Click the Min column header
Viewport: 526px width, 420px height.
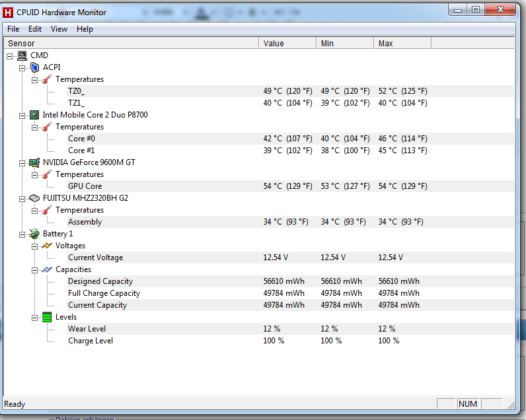click(x=345, y=43)
